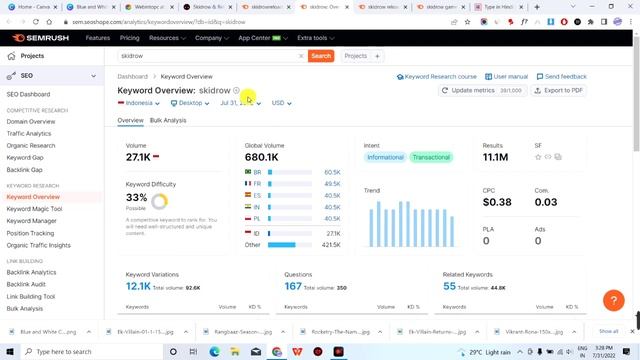
Task: Open Mail app from taskbar
Action: pos(256,351)
